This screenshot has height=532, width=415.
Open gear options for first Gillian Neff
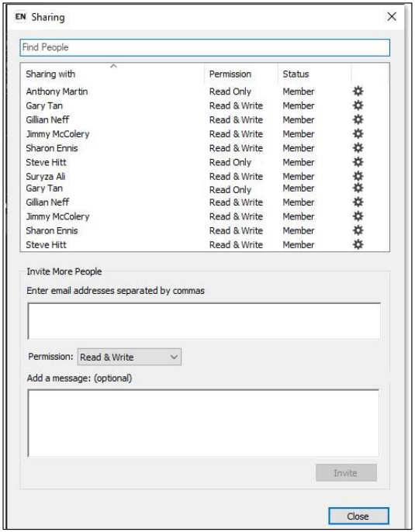pos(358,119)
